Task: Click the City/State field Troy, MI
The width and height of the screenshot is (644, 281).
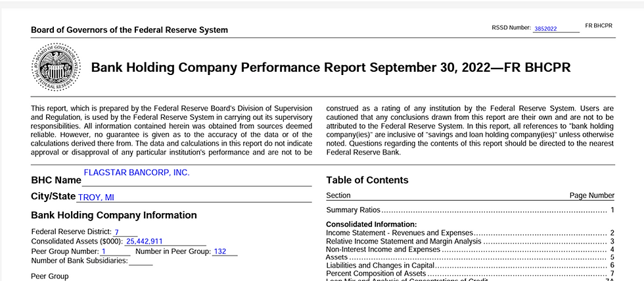Action: point(194,197)
